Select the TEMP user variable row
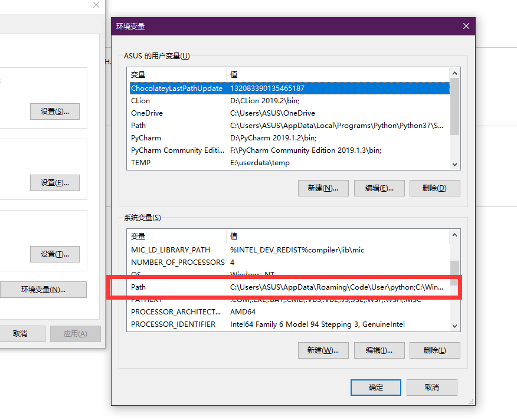Viewport: 517px width, 420px height. click(x=283, y=163)
